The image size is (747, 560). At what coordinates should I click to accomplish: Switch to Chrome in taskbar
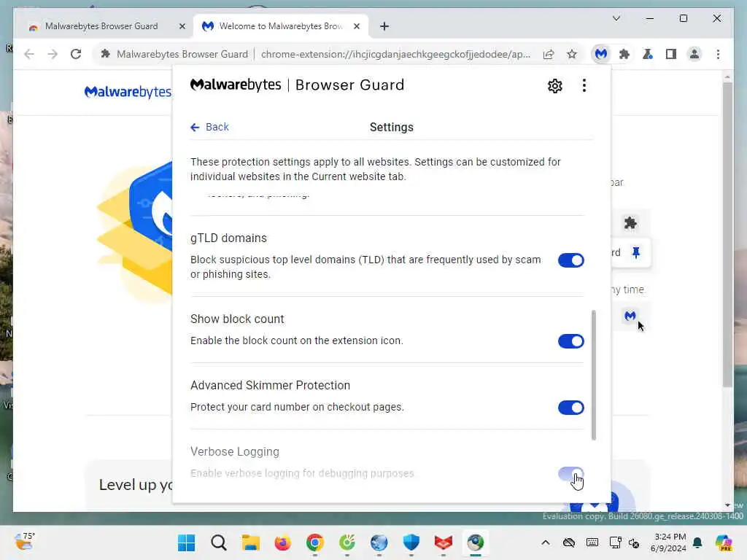click(x=315, y=542)
